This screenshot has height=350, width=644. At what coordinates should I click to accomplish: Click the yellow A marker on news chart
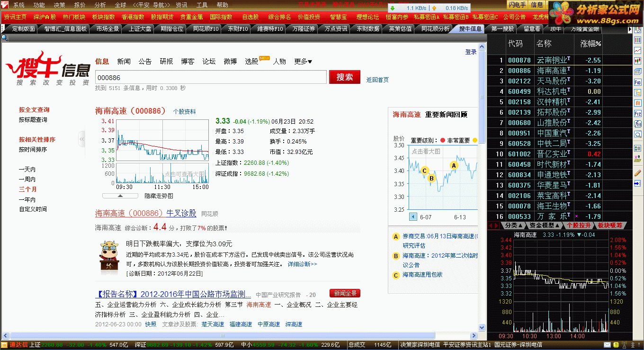point(454,165)
